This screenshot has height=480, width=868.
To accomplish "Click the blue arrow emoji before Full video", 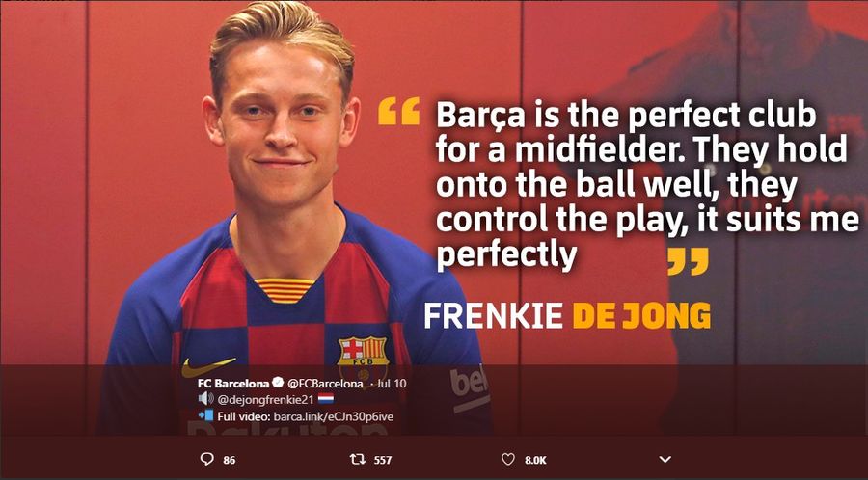I will (204, 415).
